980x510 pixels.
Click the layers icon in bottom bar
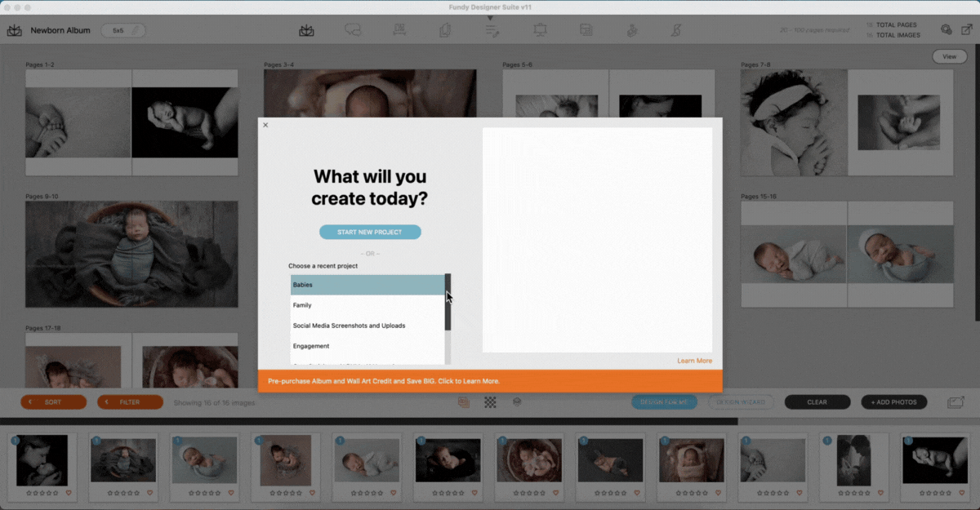click(x=517, y=402)
